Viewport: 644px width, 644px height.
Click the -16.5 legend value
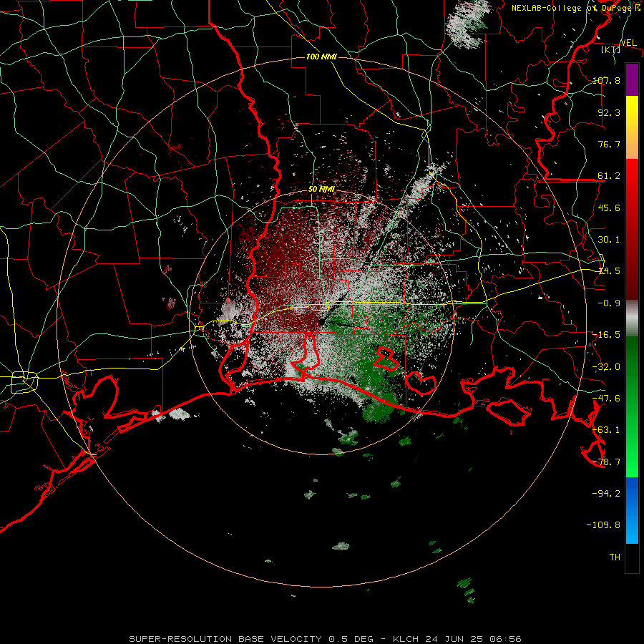coord(606,334)
